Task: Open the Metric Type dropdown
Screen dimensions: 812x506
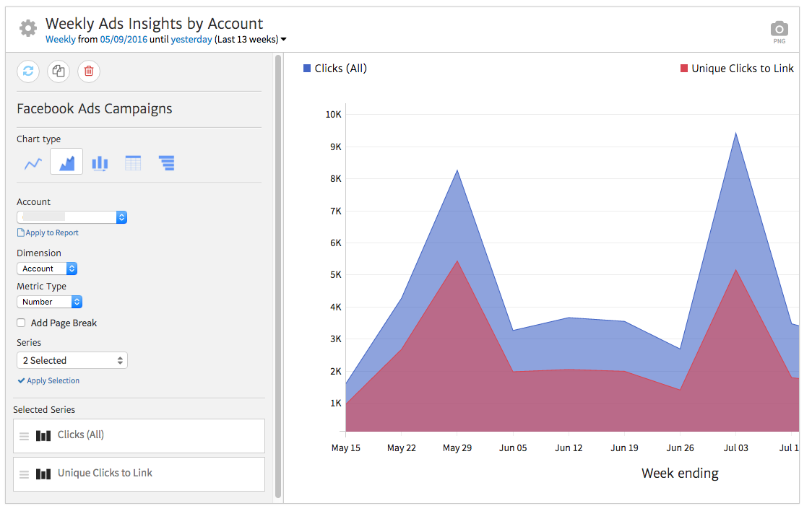Action: coord(49,302)
